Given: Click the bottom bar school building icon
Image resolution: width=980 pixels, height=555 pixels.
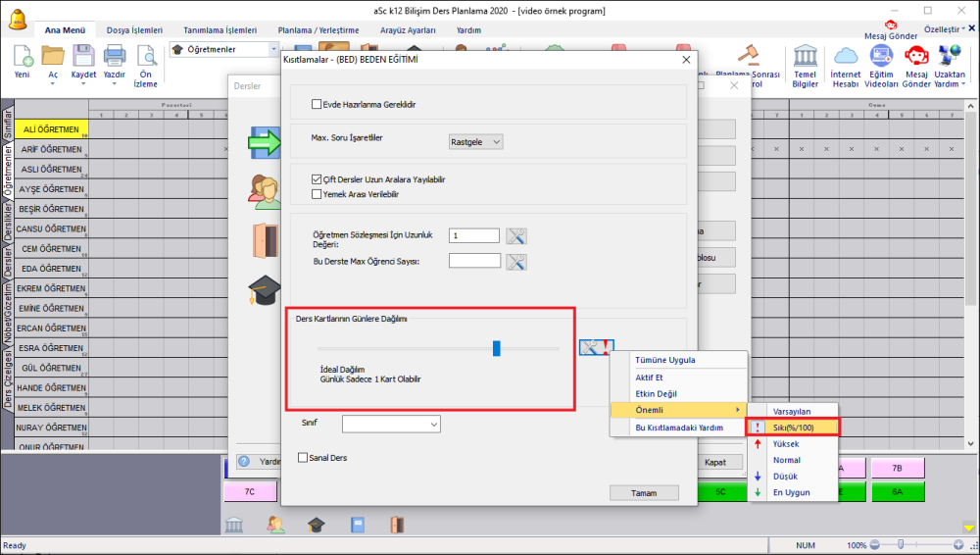Looking at the screenshot, I should 234,525.
